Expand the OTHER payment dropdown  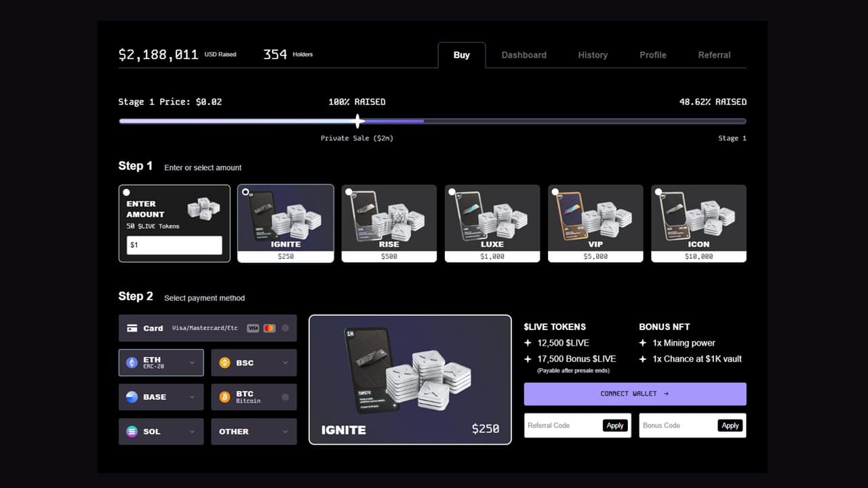pos(285,432)
